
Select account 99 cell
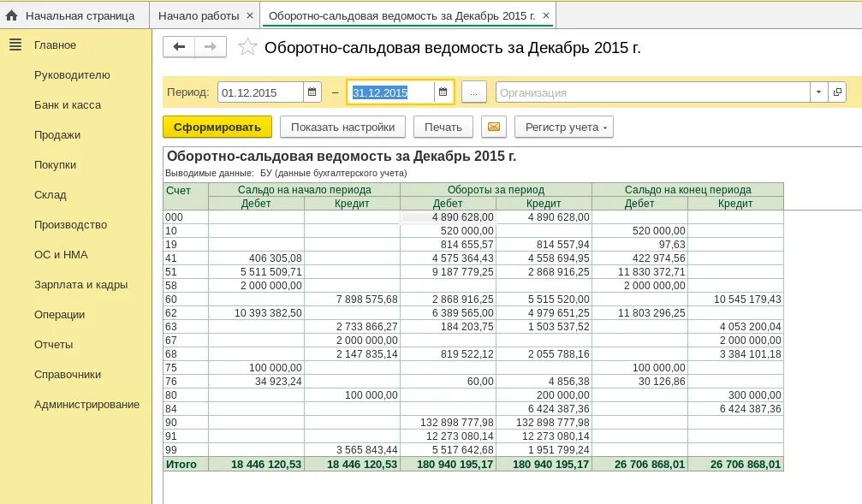(186, 450)
